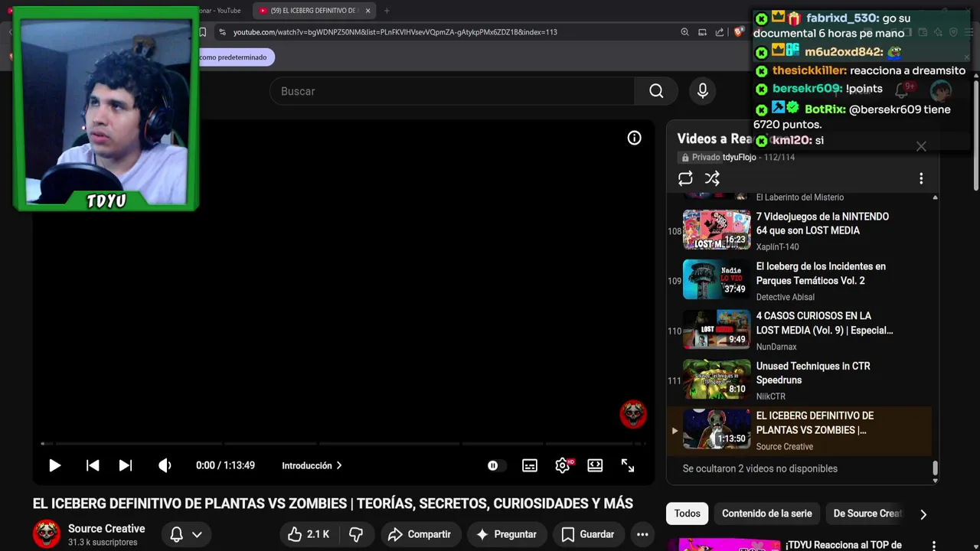Play the video with the play button
The height and width of the screenshot is (551, 980).
pyautogui.click(x=54, y=465)
